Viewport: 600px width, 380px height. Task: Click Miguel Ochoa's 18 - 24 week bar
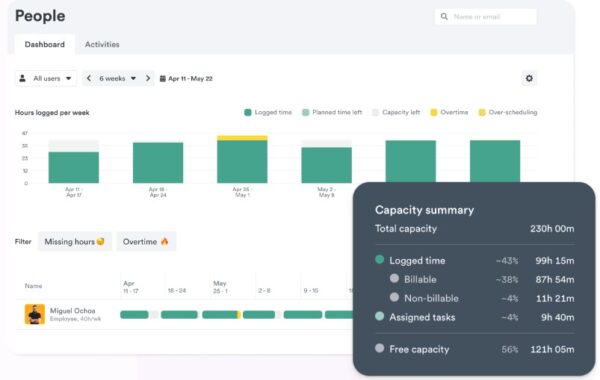tap(179, 315)
